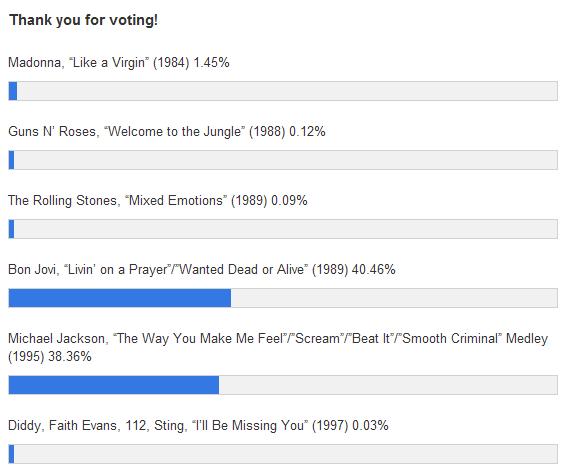Click the 0.03% percentage for Diddy entry
Viewport: 572px width, 471px height.
(370, 425)
